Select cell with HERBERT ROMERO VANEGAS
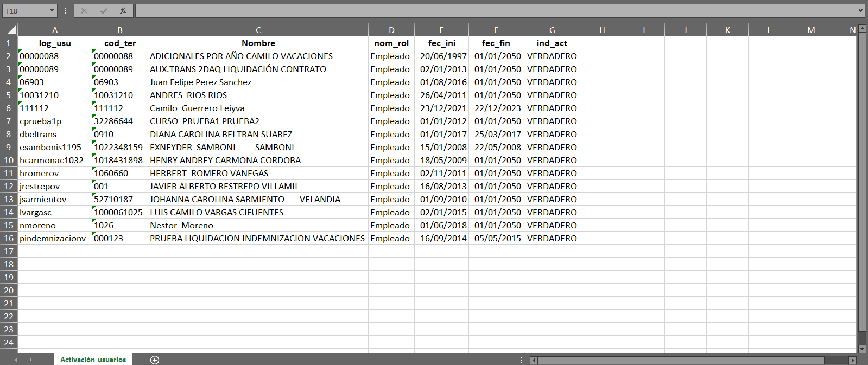Screen dimensions: 868x365 click(x=258, y=173)
